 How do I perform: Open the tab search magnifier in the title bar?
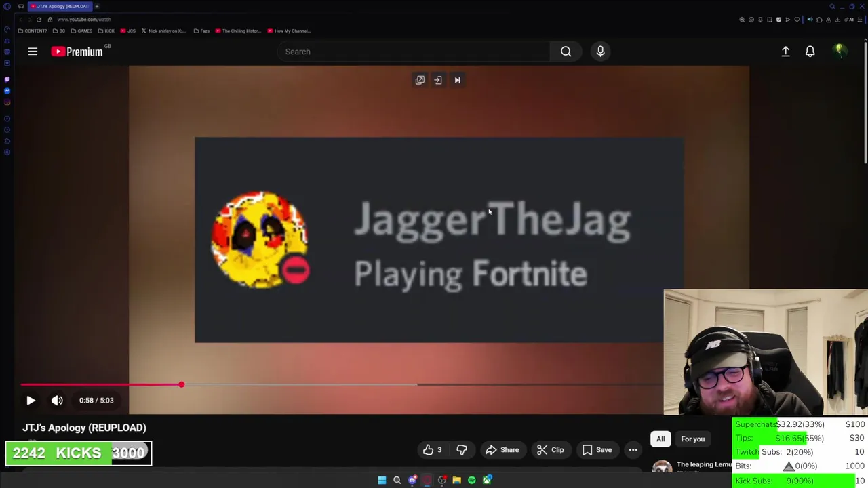click(832, 7)
